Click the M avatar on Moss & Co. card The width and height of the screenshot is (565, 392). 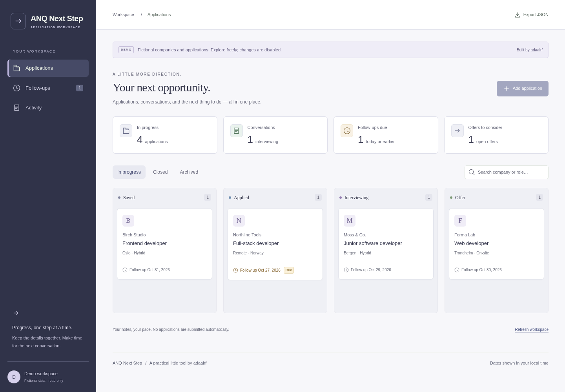pos(350,221)
